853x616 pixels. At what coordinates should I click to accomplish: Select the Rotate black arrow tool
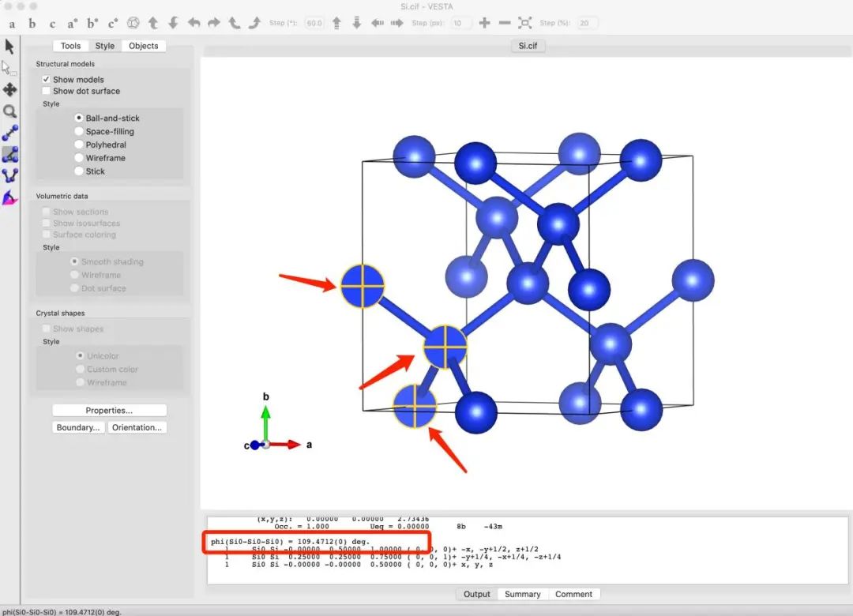pos(9,47)
